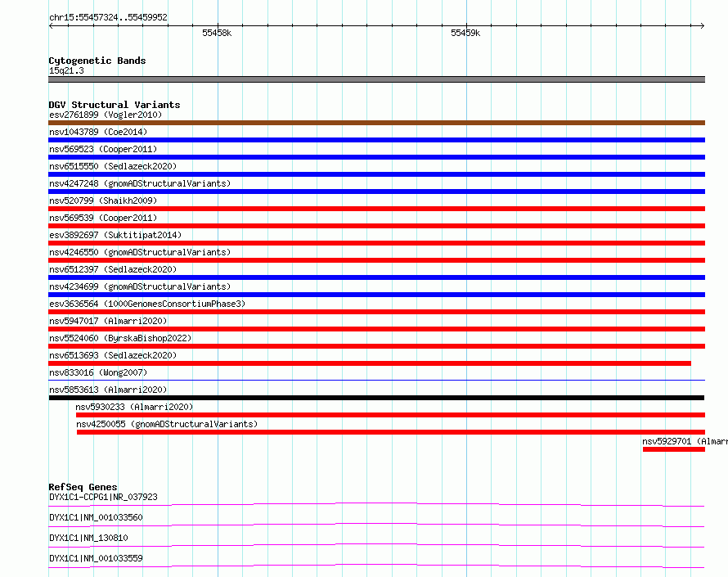Viewport: 728px width, 577px height.
Task: Click the brown esv2761899 variant bar
Action: coord(376,123)
